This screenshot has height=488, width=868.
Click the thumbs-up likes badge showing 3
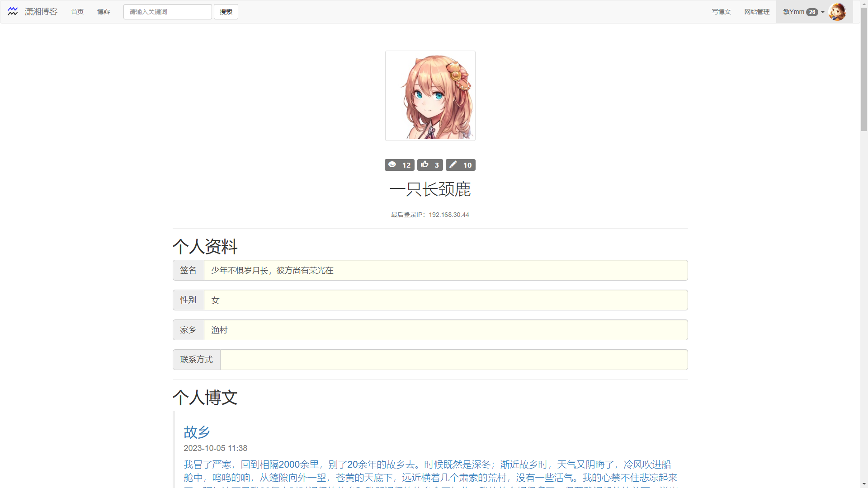(430, 165)
